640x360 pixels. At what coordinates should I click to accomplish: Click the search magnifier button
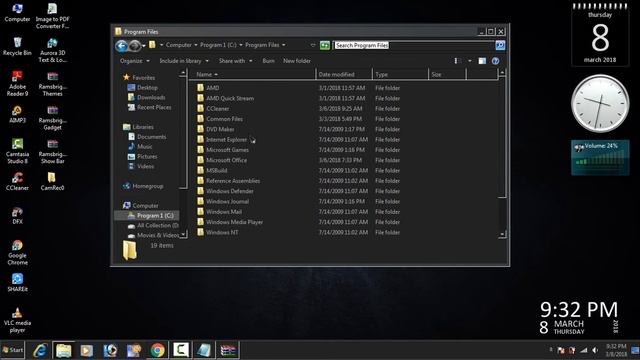pyautogui.click(x=500, y=45)
